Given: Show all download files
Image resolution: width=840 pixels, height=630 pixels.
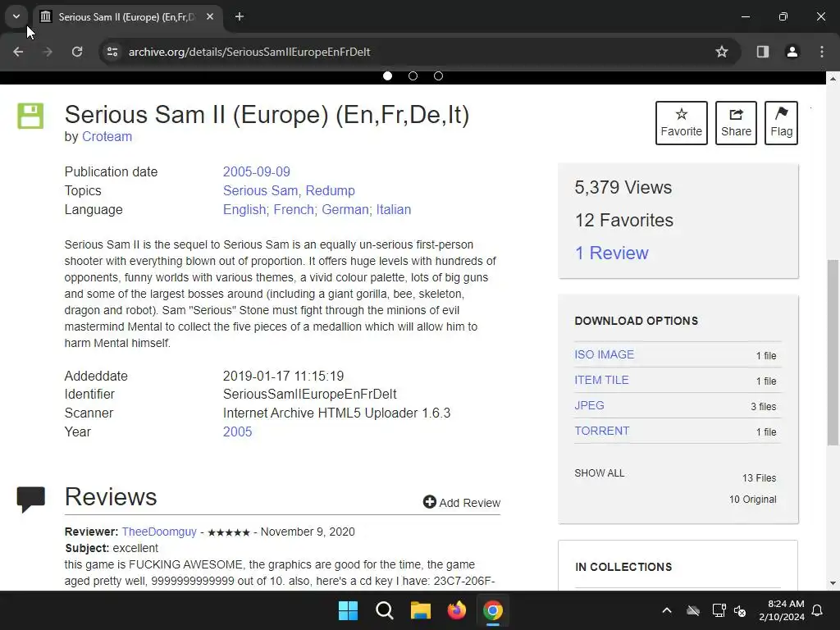Looking at the screenshot, I should tap(599, 473).
